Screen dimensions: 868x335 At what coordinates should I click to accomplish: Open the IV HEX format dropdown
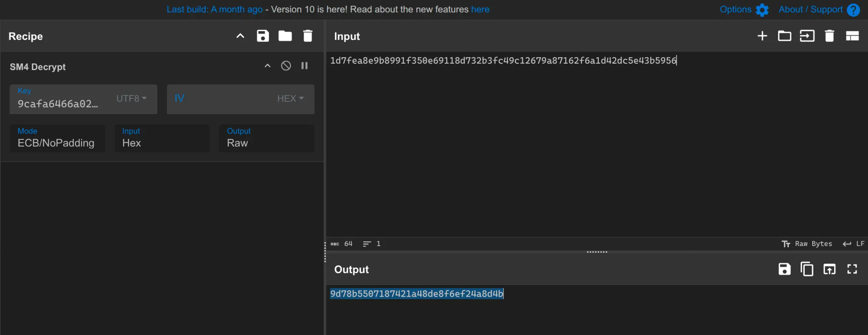[x=290, y=99]
